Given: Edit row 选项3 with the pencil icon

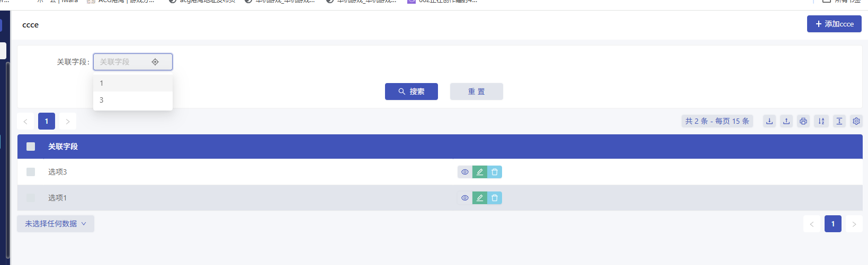Looking at the screenshot, I should [x=480, y=172].
